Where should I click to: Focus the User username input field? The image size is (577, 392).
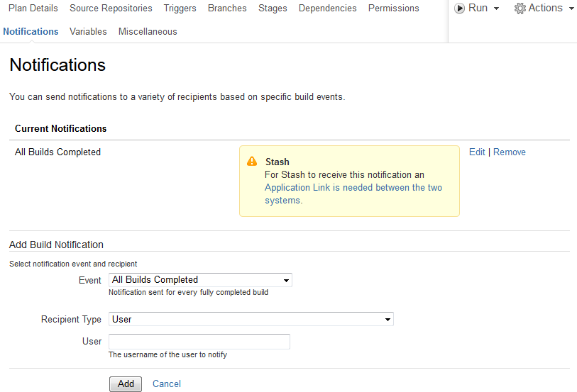(x=199, y=342)
